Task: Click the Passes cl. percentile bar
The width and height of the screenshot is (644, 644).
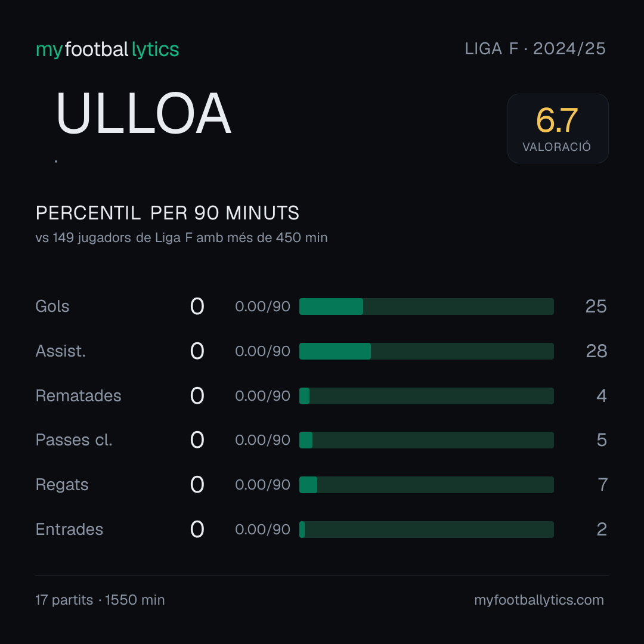Action: [426, 440]
